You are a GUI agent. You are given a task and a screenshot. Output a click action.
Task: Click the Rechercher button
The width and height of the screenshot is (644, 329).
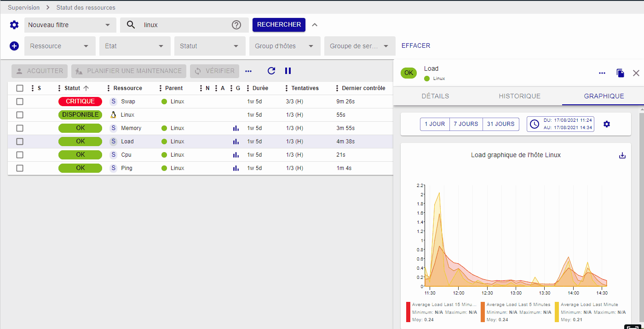click(279, 25)
